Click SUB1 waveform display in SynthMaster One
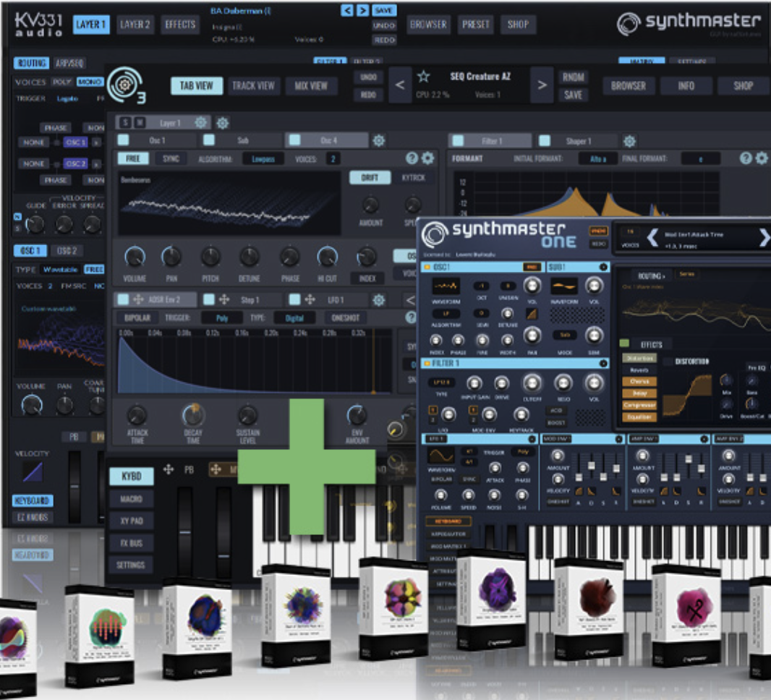The image size is (771, 700). tap(563, 286)
